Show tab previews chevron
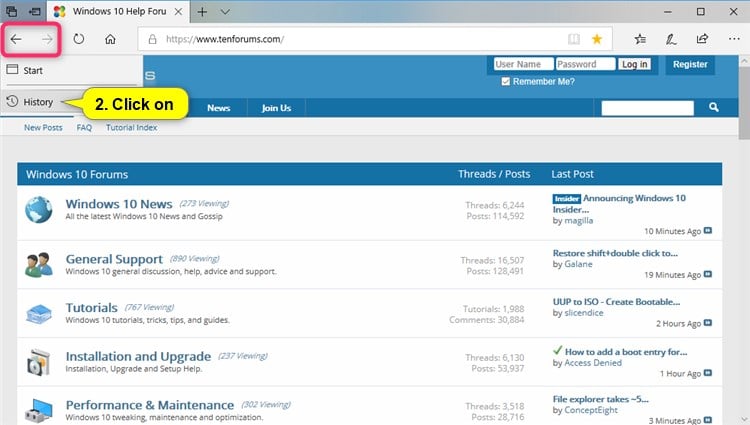 tap(225, 11)
